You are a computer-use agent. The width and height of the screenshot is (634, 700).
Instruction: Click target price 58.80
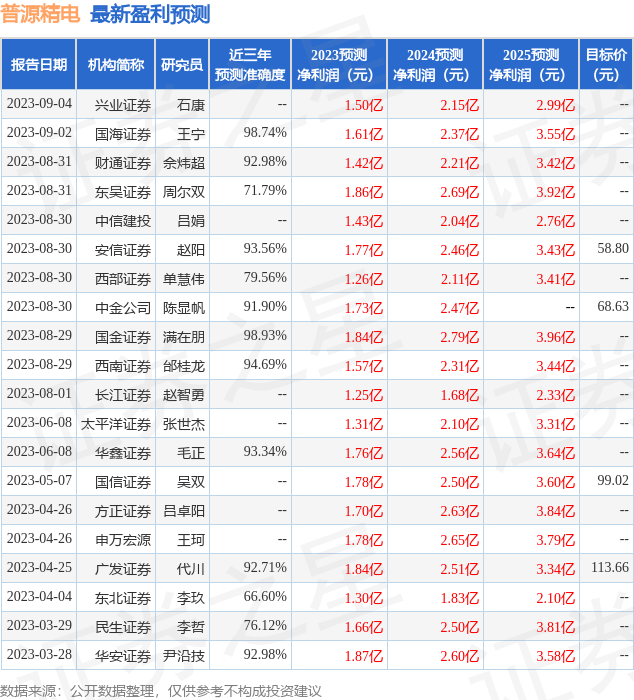click(613, 248)
